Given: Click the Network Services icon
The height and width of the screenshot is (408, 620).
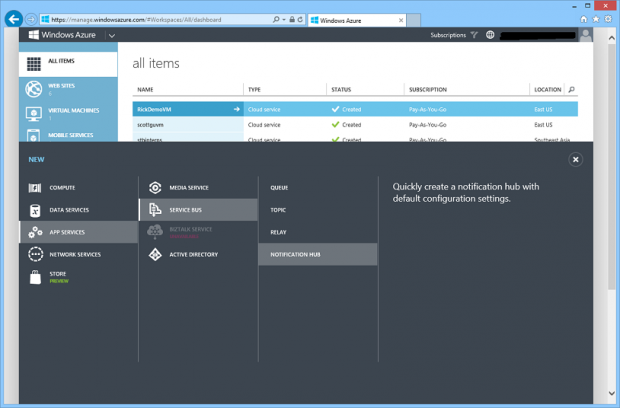Looking at the screenshot, I should pyautogui.click(x=36, y=254).
